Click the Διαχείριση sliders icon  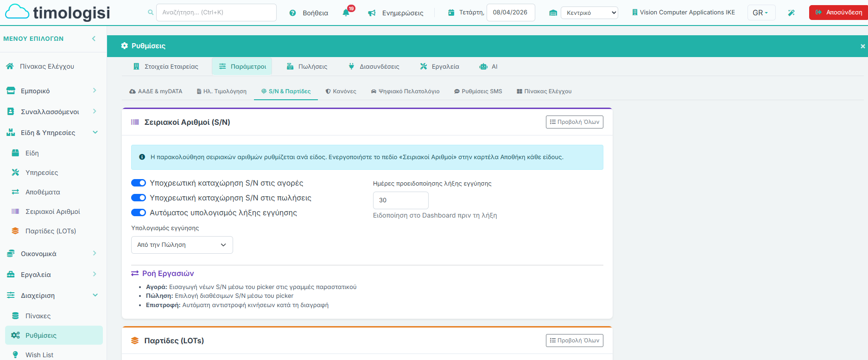coord(11,295)
